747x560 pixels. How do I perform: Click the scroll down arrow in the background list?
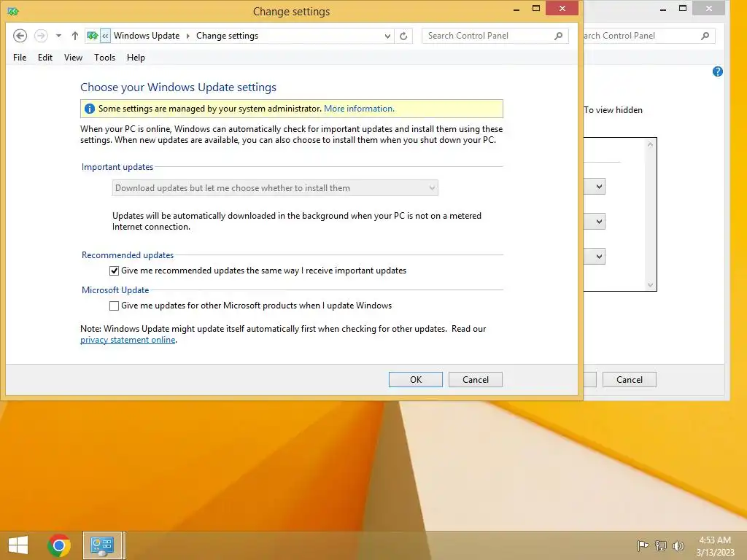pos(650,285)
